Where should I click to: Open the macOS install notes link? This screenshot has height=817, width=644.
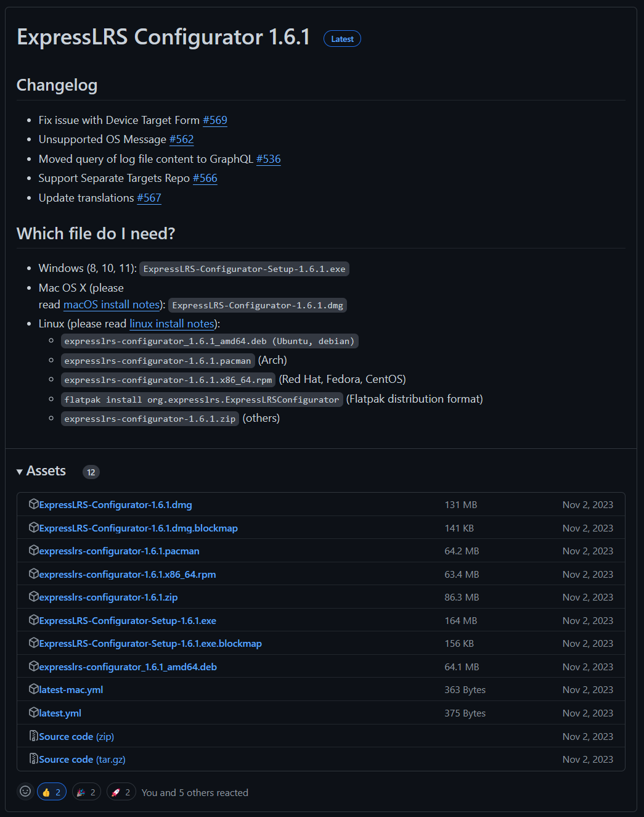click(112, 305)
